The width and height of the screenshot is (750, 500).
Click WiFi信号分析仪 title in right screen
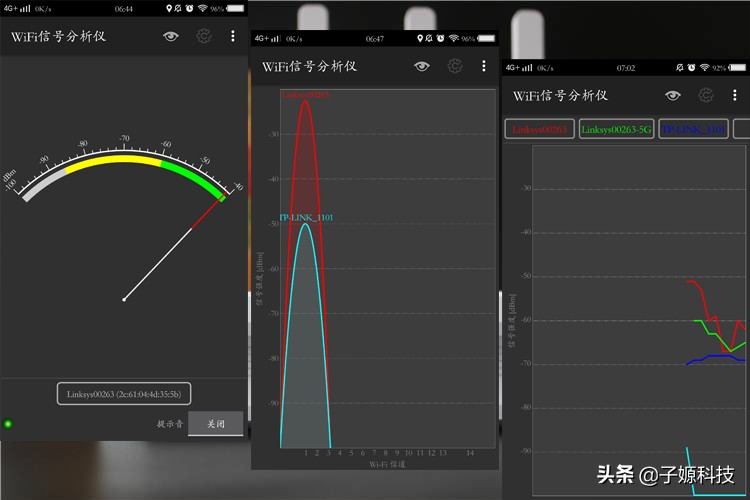[561, 95]
